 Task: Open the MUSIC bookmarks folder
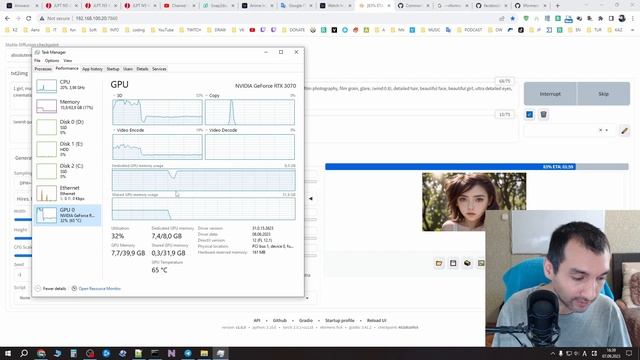[430, 30]
